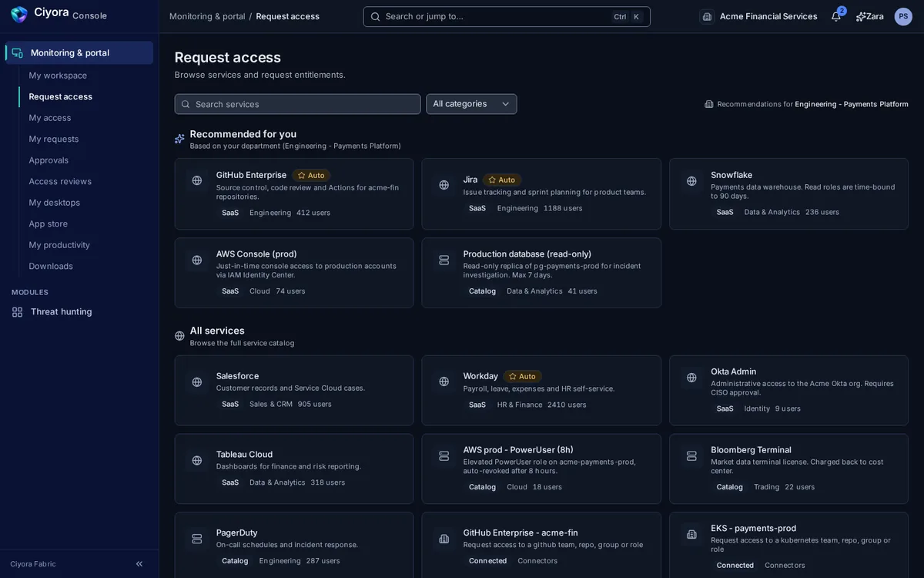
Task: Focus the Search services input
Action: 298,104
